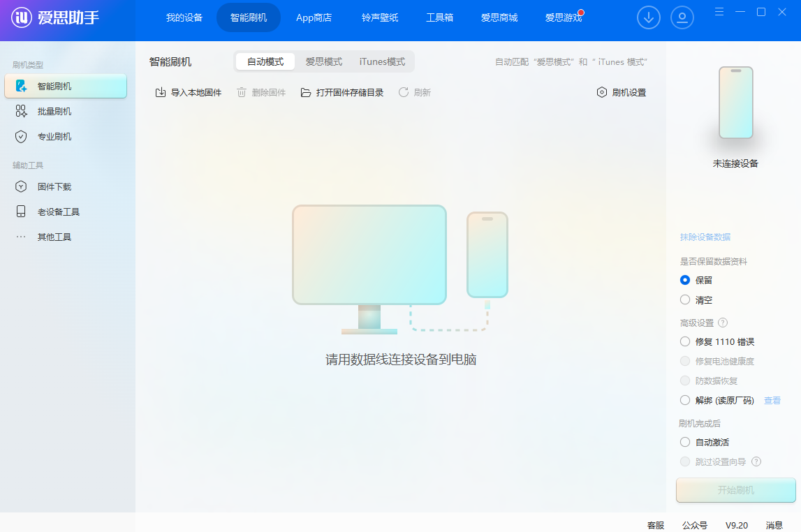Enable 解绑 (读原厂码) option
The width and height of the screenshot is (801, 532).
click(685, 400)
